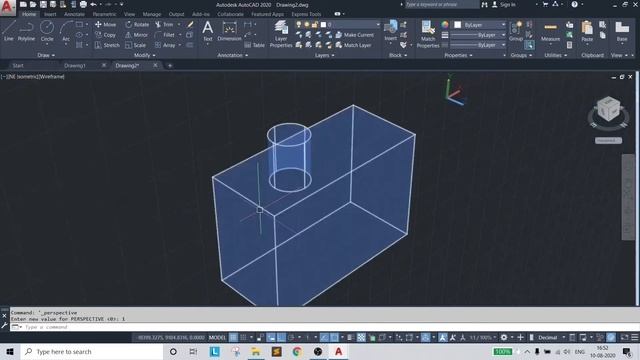The width and height of the screenshot is (640, 360).
Task: Click the keyword search box
Action: (441, 4)
